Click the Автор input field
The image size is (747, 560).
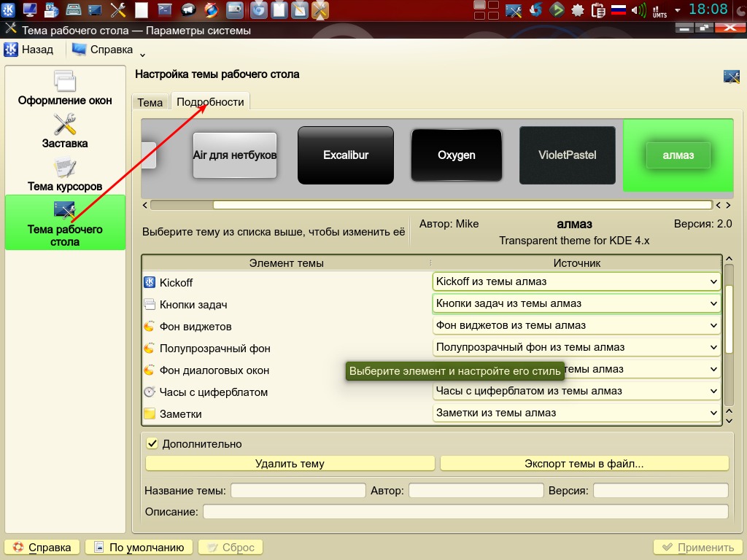pyautogui.click(x=476, y=491)
